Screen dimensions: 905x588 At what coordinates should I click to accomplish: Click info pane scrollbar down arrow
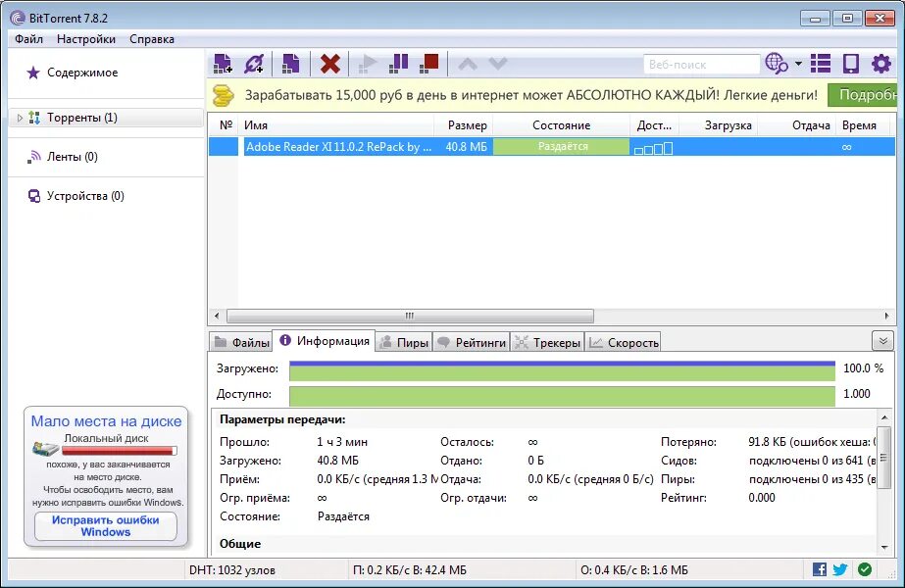pyautogui.click(x=884, y=547)
